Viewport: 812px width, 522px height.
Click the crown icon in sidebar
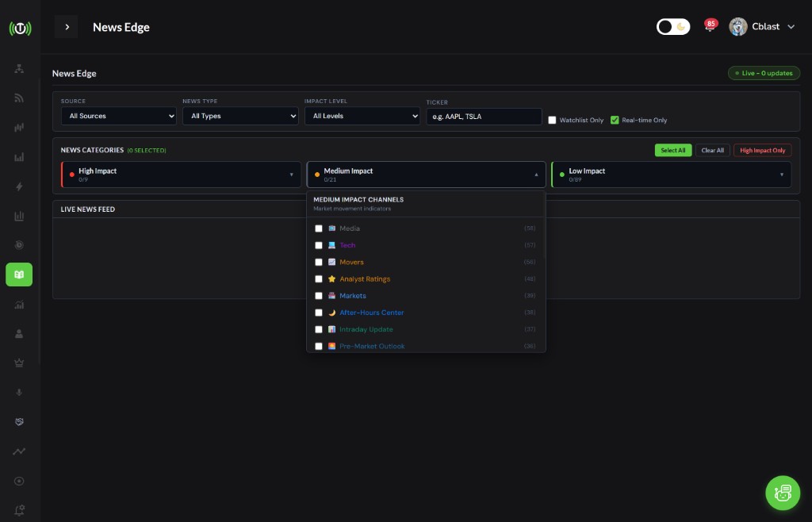[x=19, y=363]
